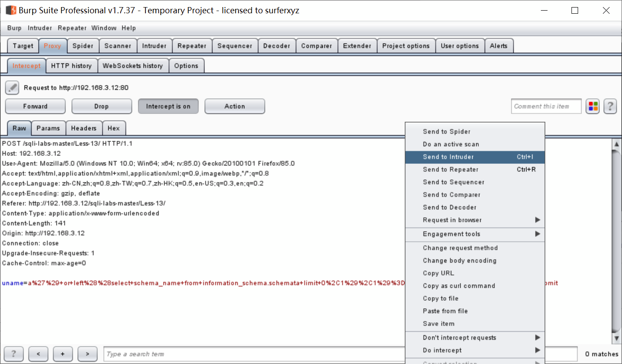The image size is (622, 364).
Task: Select Copy URL
Action: (x=475, y=273)
